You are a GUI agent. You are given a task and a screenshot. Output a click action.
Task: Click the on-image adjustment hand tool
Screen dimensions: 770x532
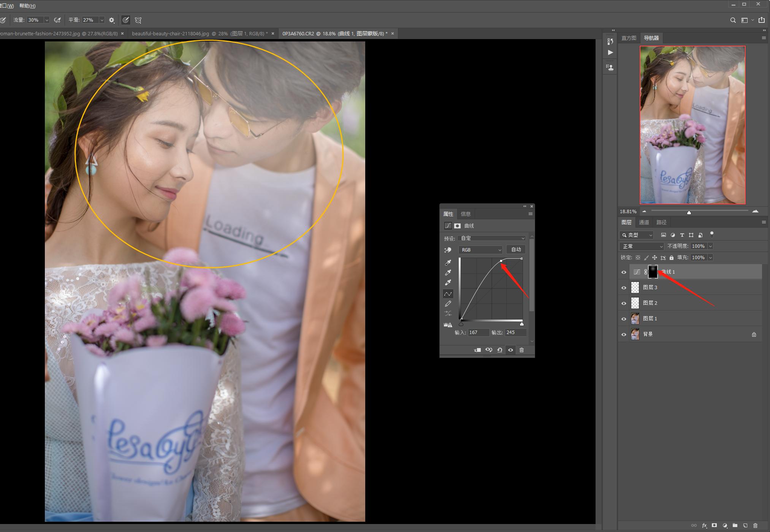pos(448,250)
